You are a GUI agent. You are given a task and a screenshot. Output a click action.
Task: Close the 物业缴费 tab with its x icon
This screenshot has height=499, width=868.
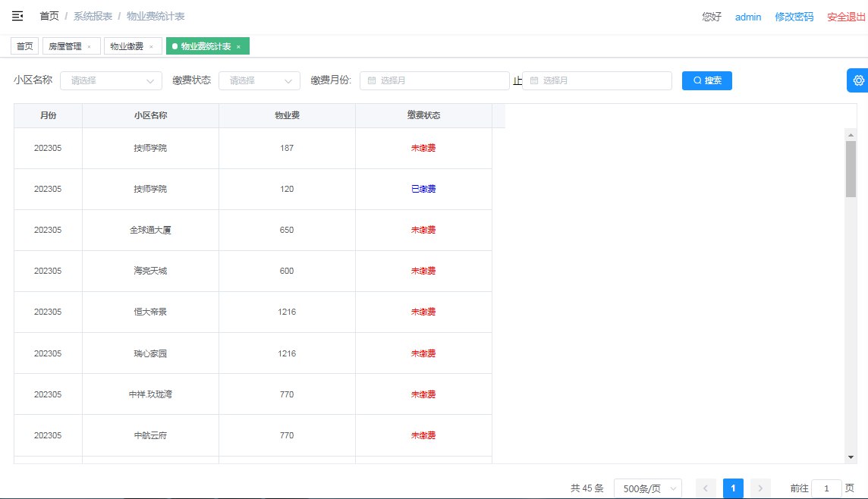pos(150,46)
